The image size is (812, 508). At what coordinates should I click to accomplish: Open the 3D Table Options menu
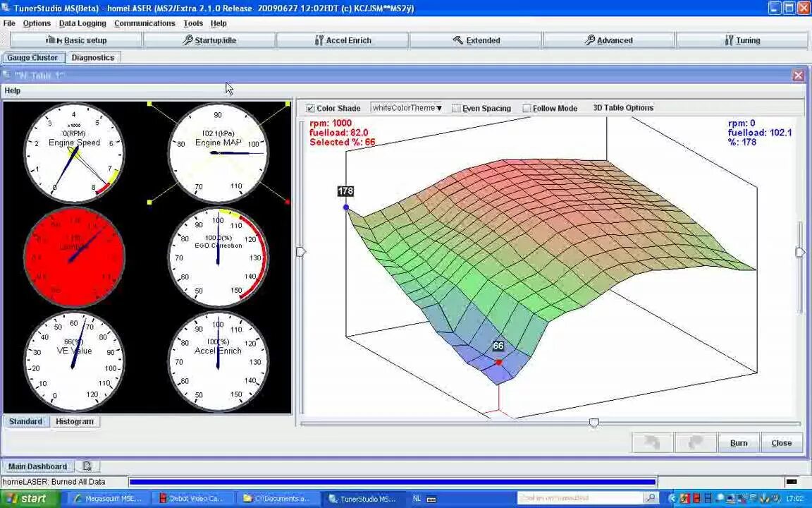pos(623,108)
